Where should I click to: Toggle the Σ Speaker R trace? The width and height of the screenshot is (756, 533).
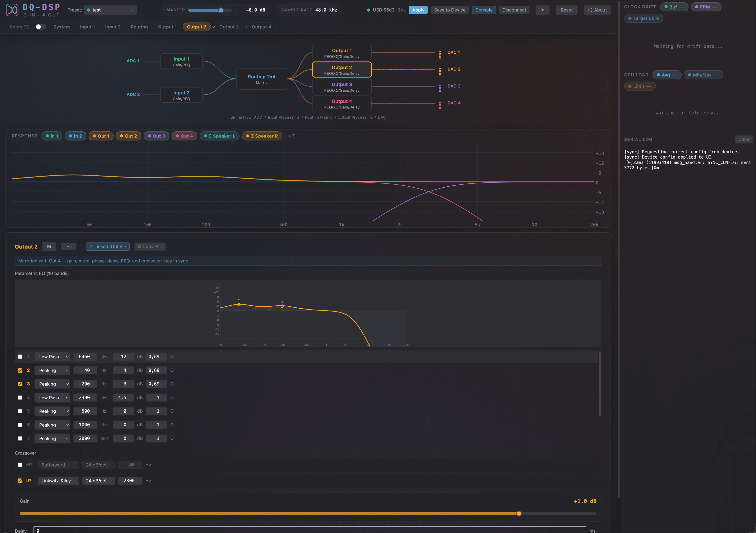[x=262, y=136]
